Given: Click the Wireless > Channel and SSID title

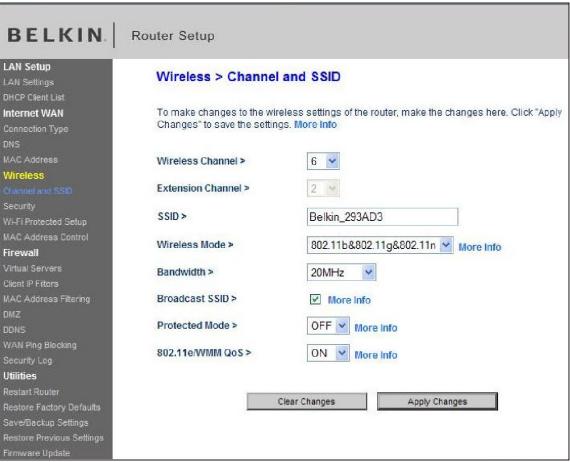Looking at the screenshot, I should 248,77.
